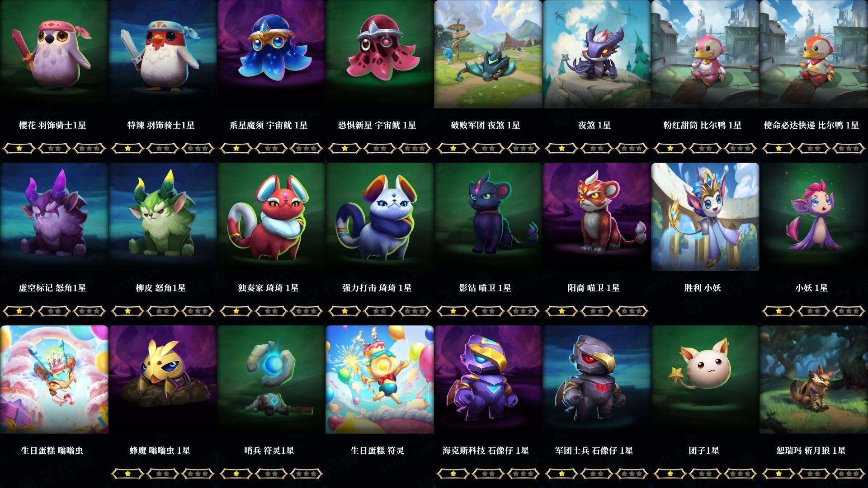Viewport: 868px width, 488px height.
Task: Open the 恕瑞玛 斩月狼 wolf artwork
Action: tap(814, 380)
